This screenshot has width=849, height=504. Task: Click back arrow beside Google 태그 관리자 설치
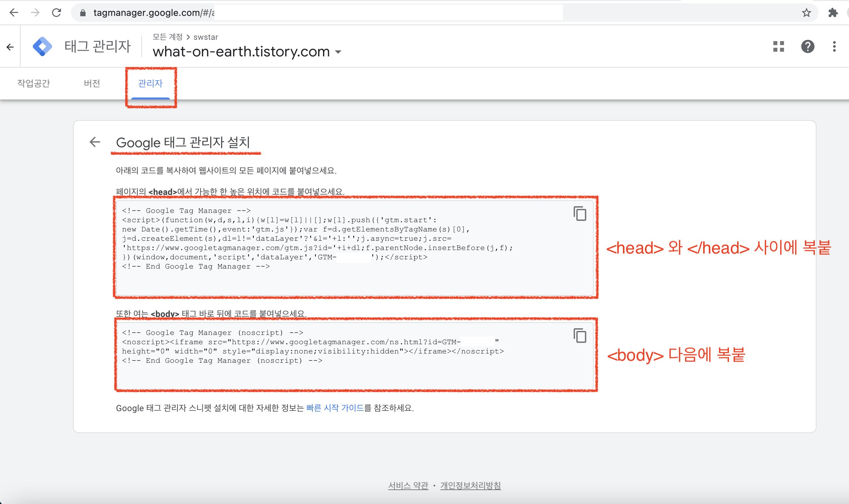click(95, 142)
